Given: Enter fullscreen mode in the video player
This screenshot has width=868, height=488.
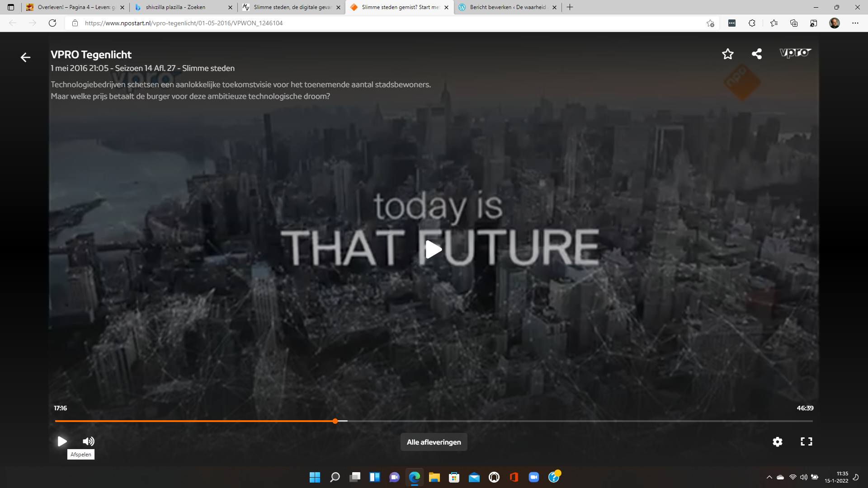Looking at the screenshot, I should 806,441.
